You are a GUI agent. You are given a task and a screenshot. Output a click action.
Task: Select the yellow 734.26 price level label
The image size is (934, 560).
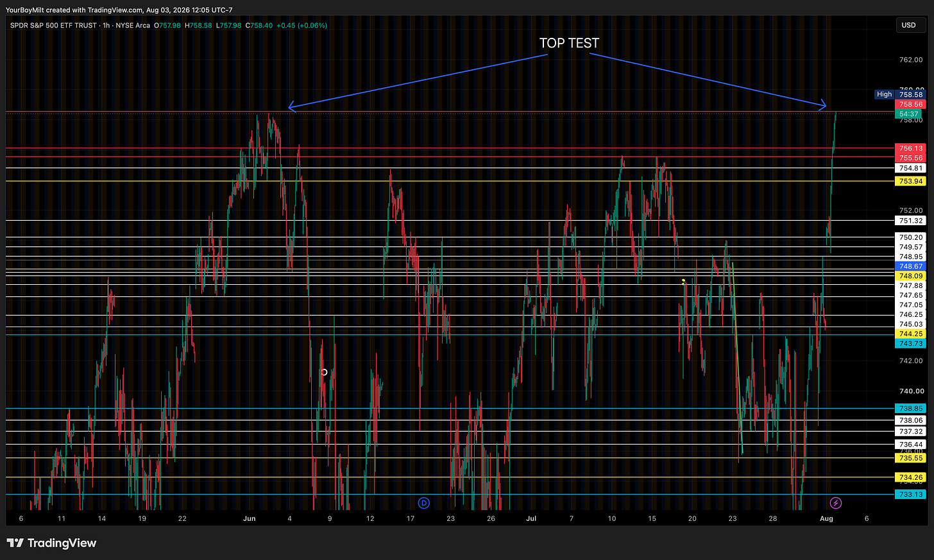(911, 477)
